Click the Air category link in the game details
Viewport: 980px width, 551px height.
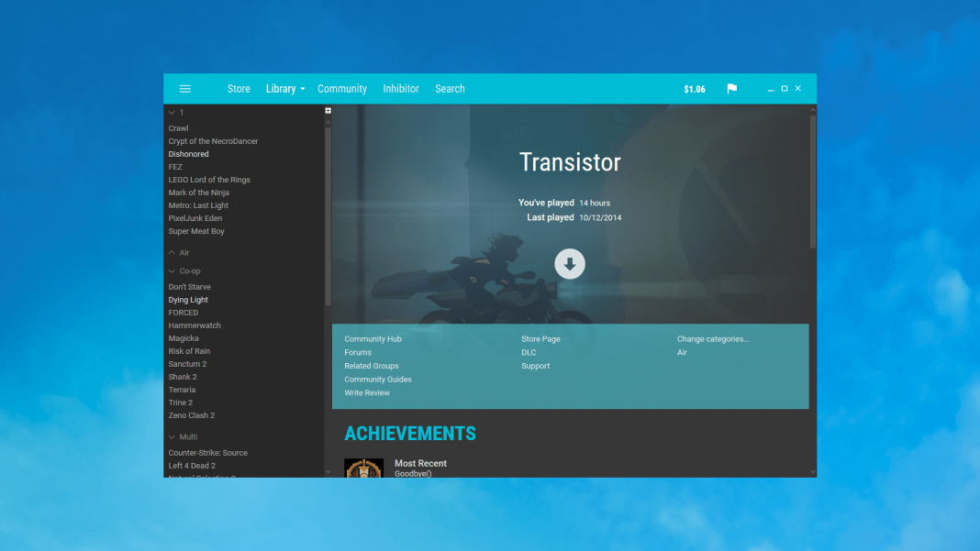[x=682, y=352]
